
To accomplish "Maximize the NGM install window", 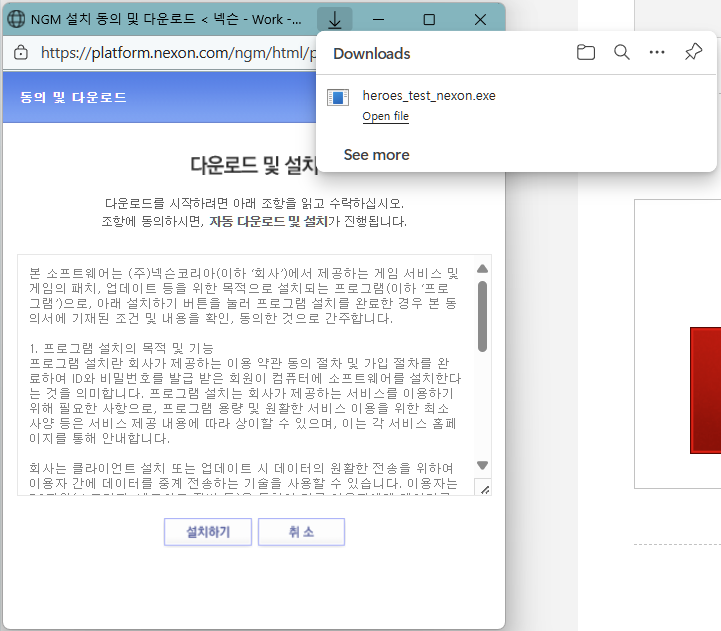I will click(x=429, y=20).
